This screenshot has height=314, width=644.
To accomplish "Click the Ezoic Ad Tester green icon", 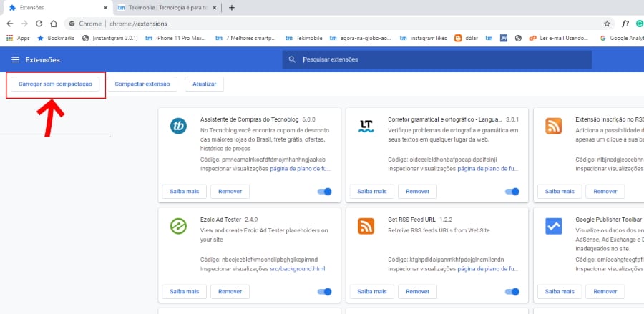I will [178, 226].
